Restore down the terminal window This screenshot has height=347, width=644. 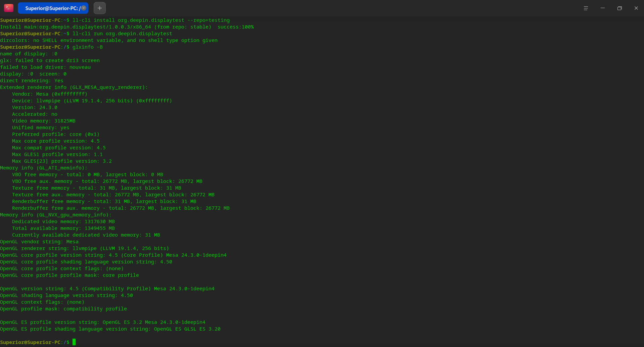619,8
